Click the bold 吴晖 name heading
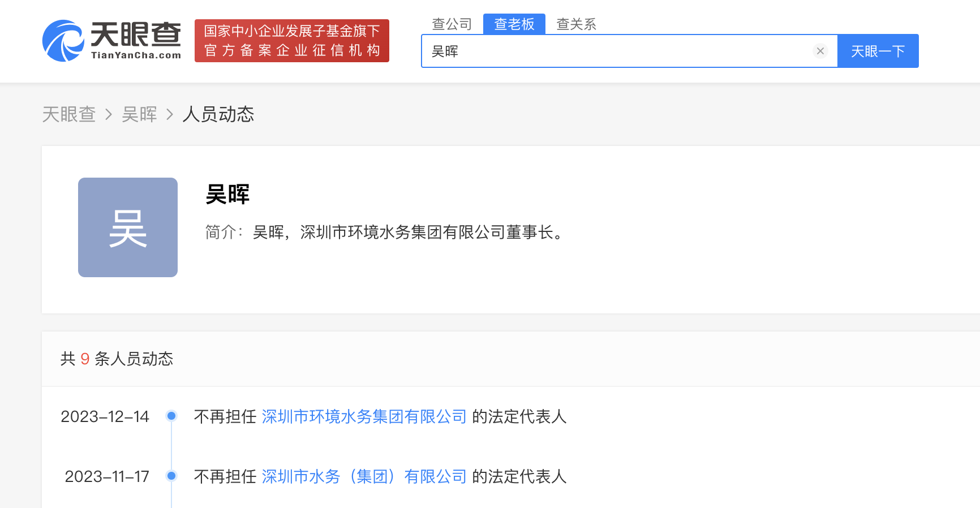Viewport: 980px width, 508px height. tap(227, 195)
